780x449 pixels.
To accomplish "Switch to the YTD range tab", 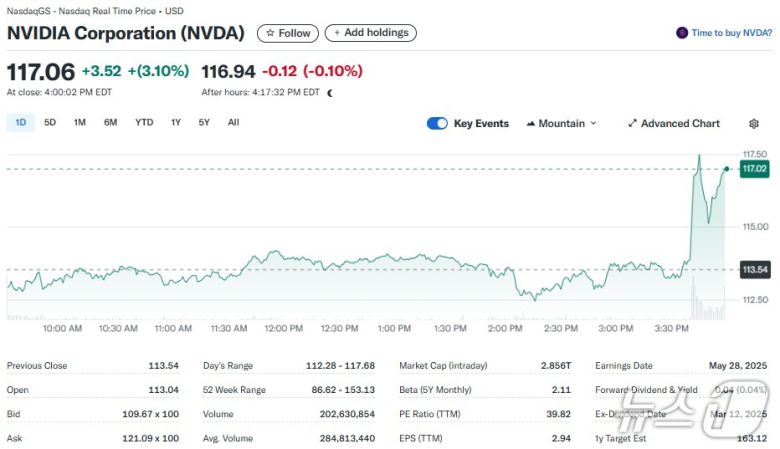I will pos(144,123).
